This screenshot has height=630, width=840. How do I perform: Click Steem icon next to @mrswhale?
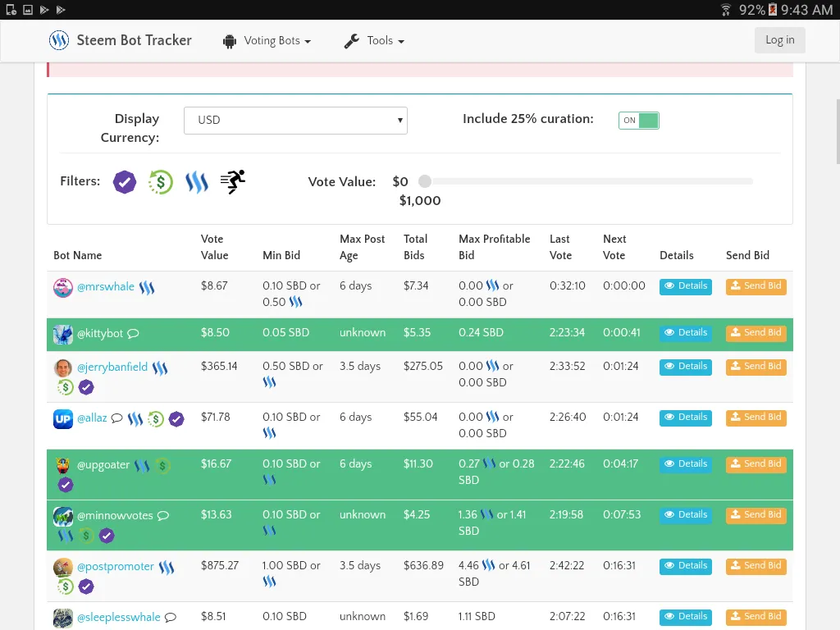(x=147, y=288)
